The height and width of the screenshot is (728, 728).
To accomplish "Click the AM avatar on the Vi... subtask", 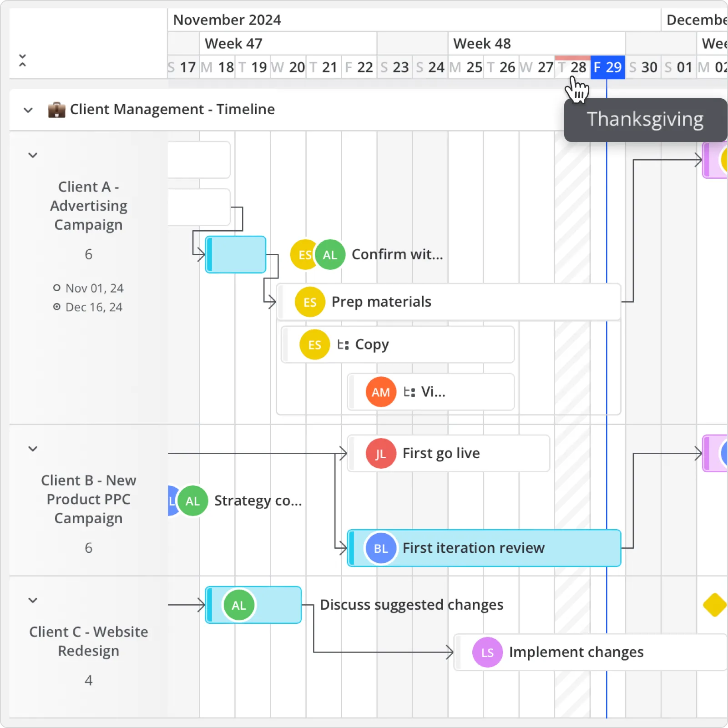I will (x=380, y=392).
